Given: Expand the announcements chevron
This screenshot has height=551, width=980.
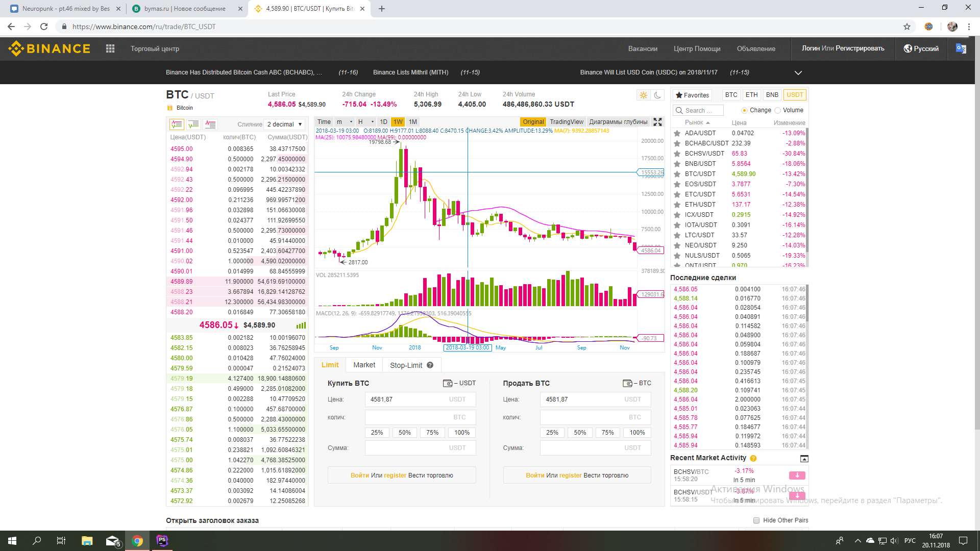Looking at the screenshot, I should [x=798, y=72].
